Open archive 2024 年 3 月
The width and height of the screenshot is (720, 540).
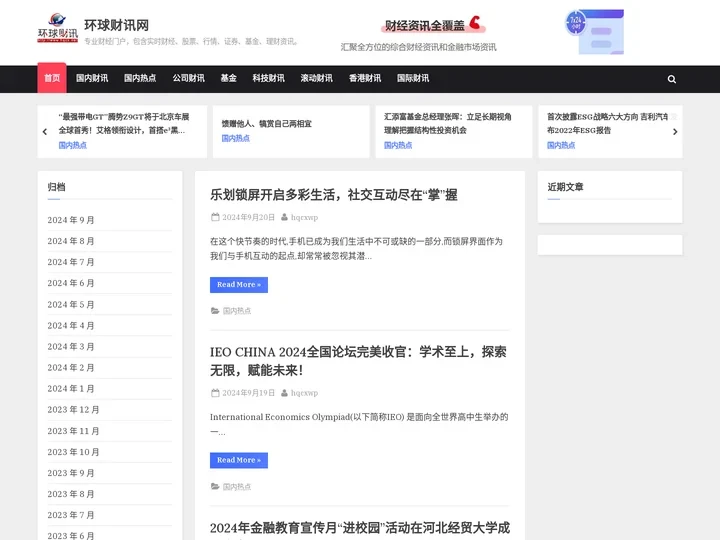tap(71, 347)
